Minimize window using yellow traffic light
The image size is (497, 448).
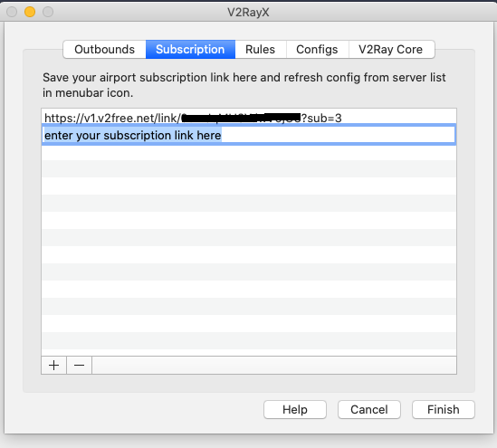tap(30, 12)
